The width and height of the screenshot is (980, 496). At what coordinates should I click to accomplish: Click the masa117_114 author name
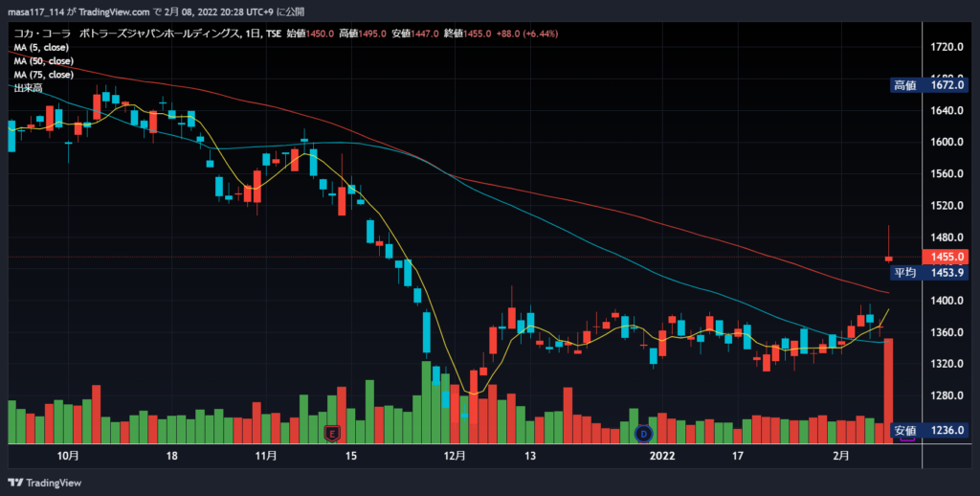click(34, 11)
